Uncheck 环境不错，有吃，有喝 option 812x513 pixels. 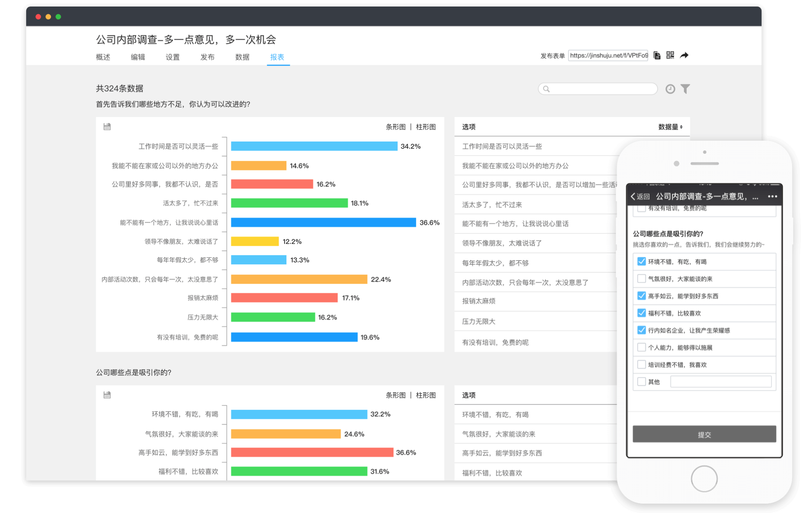[641, 261]
